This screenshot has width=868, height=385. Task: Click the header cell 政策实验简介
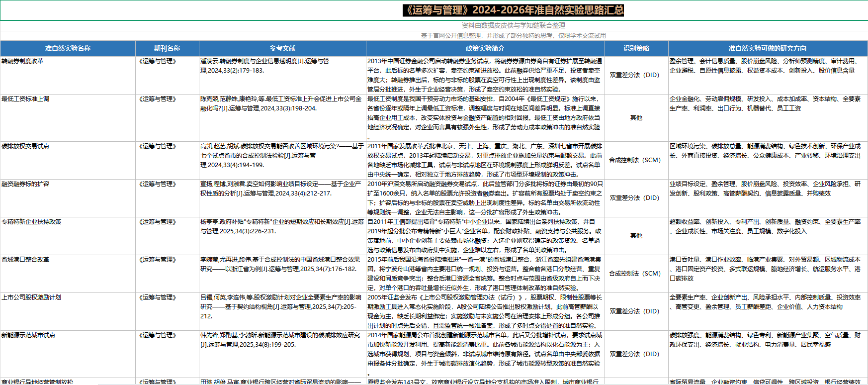485,48
